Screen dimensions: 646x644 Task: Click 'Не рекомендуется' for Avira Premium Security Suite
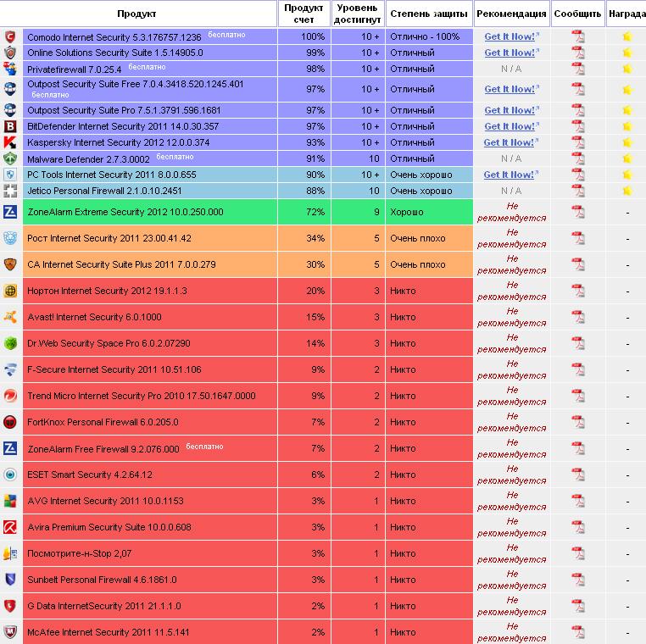512,527
